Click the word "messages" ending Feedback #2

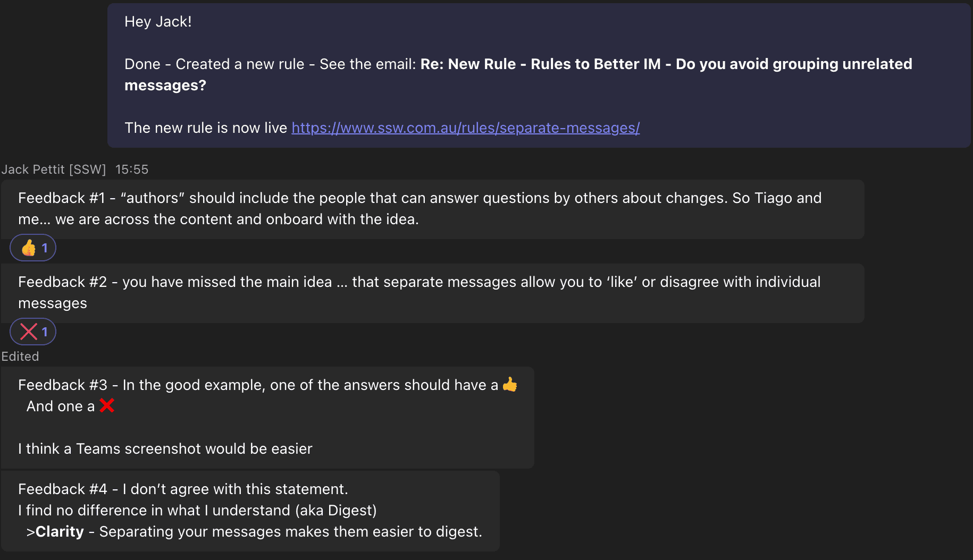pos(53,303)
